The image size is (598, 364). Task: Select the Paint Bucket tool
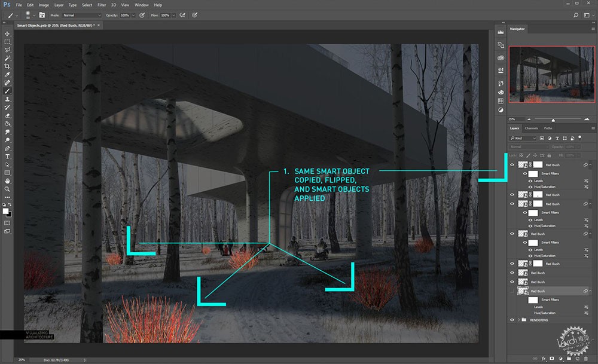7,124
